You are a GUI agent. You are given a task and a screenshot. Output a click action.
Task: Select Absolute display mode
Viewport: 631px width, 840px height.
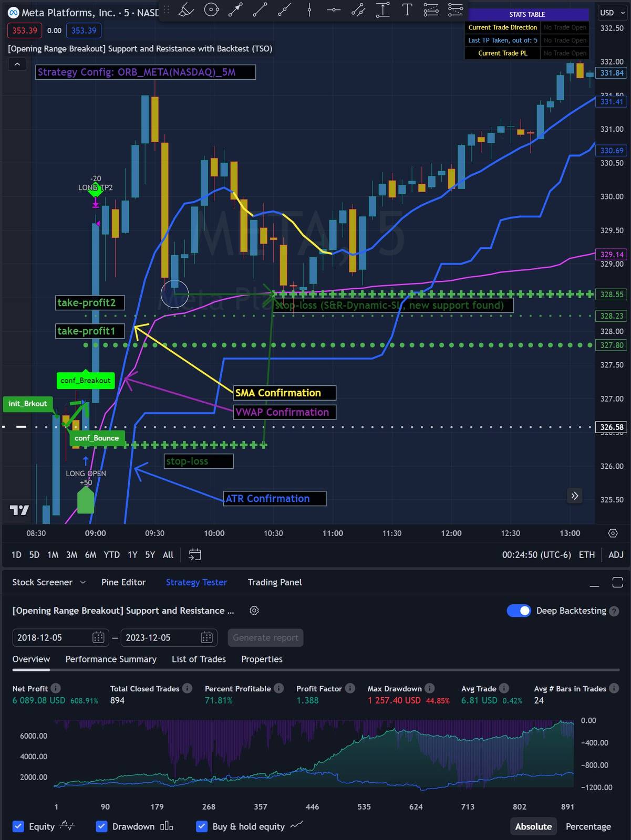[533, 826]
